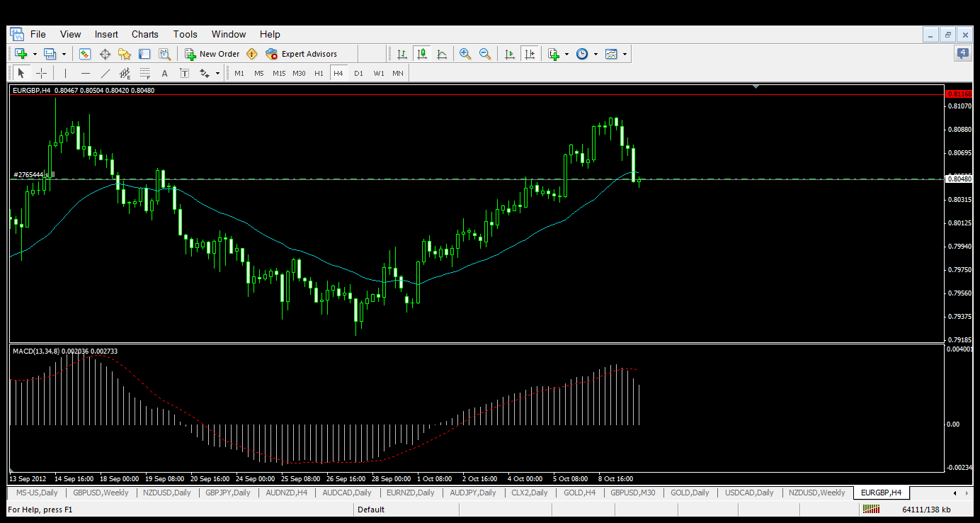Viewport: 980px width, 523px height.
Task: Open the Indicators list dropdown arrow
Action: point(567,54)
